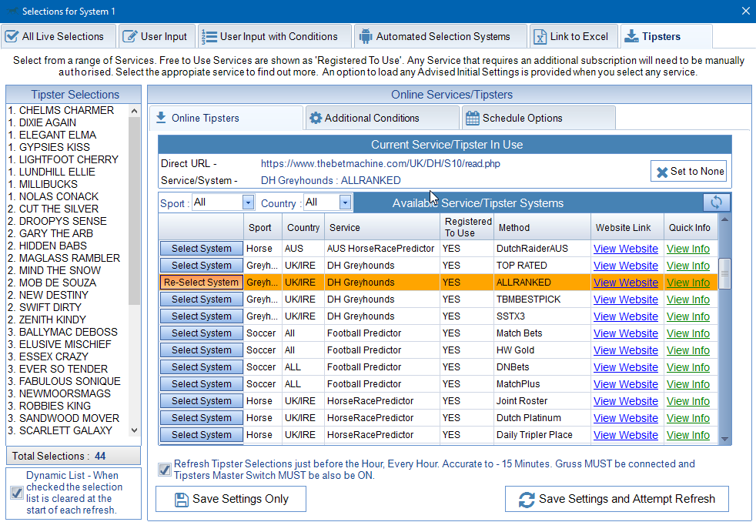Open View Website link for DutchRaiderAUS

pos(625,249)
